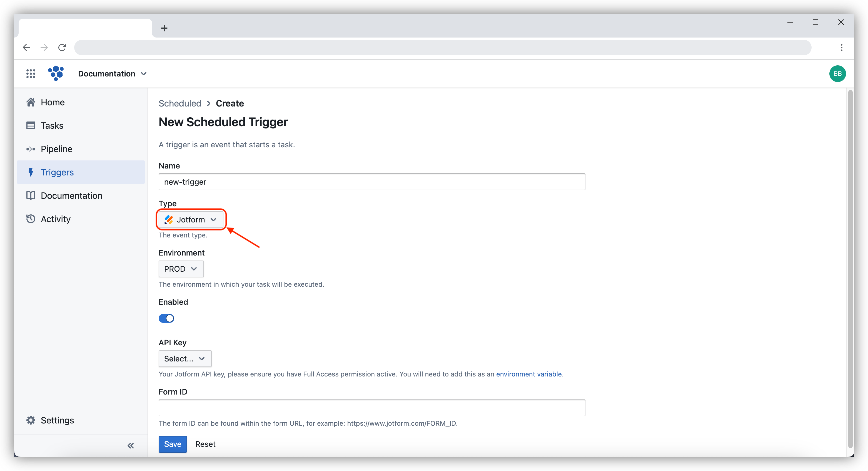Open Settings from the sidebar
This screenshot has width=868, height=471.
pos(57,420)
